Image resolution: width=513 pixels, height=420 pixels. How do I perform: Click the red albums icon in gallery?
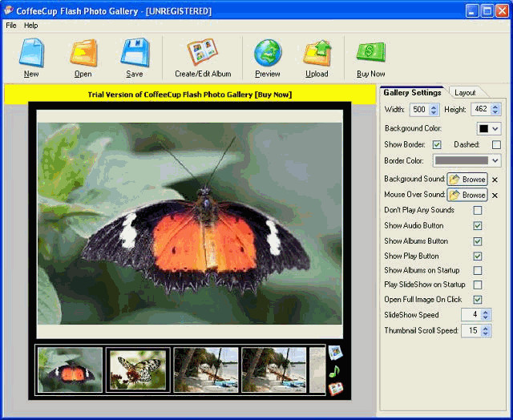click(336, 389)
